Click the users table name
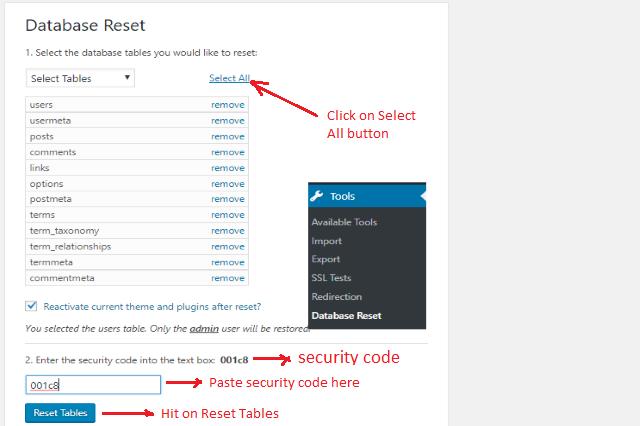Image resolution: width=640 pixels, height=426 pixels. 41,105
